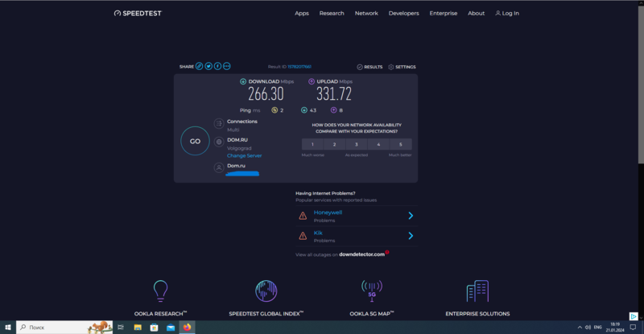Click the Log In link

click(507, 13)
